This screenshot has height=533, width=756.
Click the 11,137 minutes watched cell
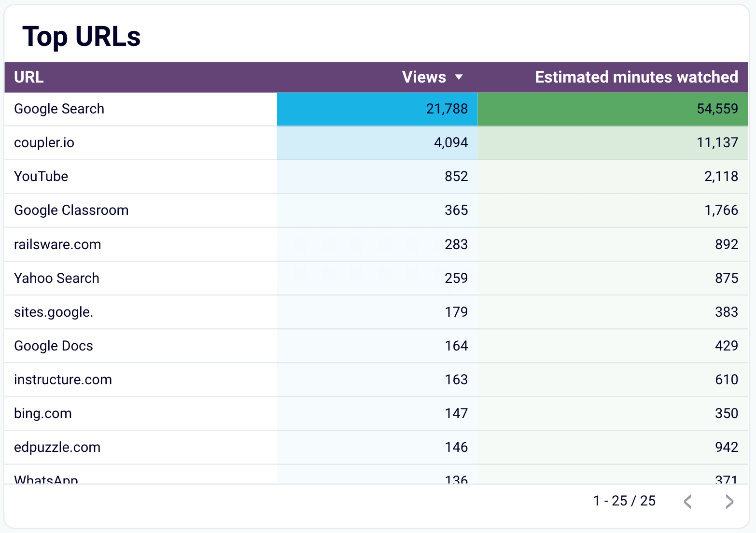click(613, 143)
